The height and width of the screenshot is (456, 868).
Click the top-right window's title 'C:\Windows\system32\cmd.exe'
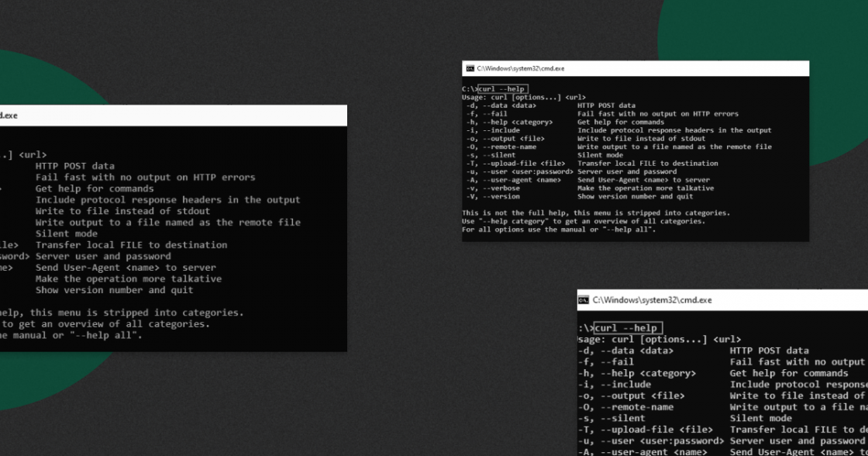pos(520,69)
